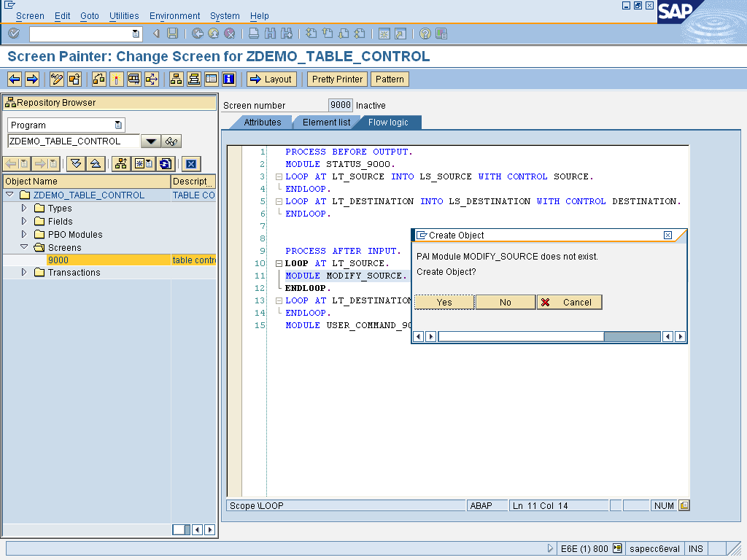This screenshot has width=747, height=560.
Task: Select the blue Back arrow in application toolbar
Action: tap(14, 79)
